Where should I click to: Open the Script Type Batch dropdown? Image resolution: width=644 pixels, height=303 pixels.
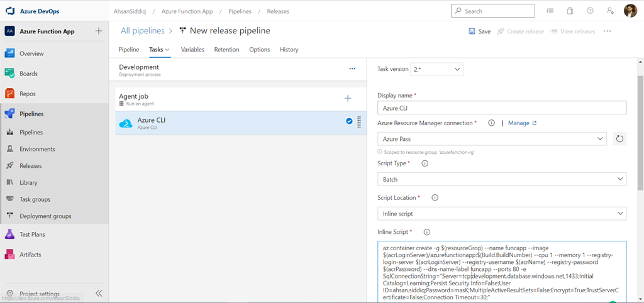click(x=502, y=179)
